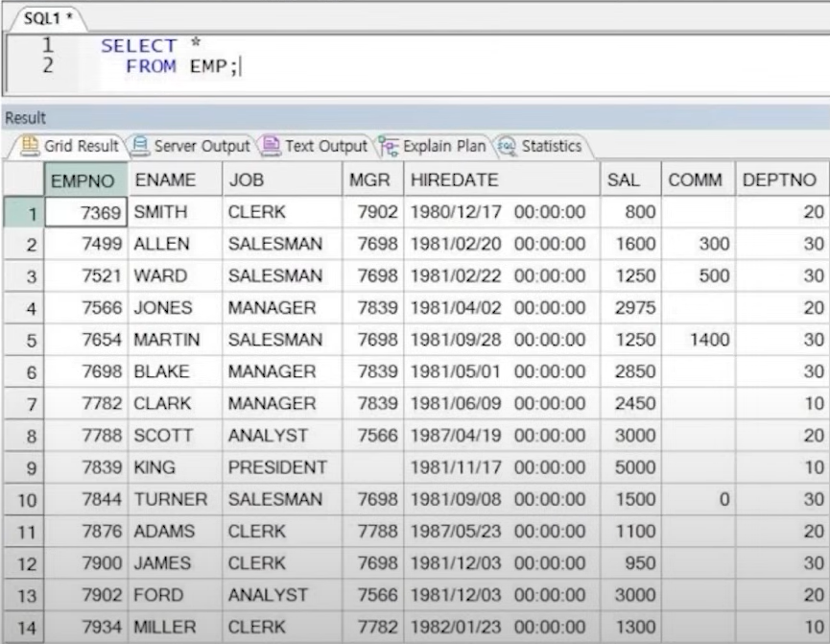Select the ENAME cell SMITH

tap(176, 212)
